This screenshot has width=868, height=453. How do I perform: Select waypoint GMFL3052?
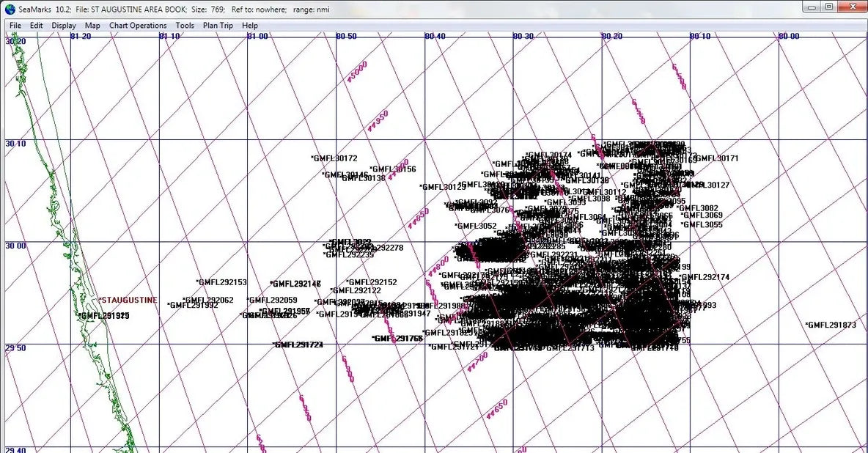(x=476, y=226)
